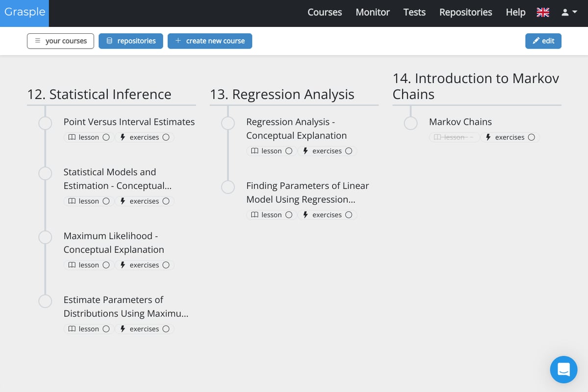Viewport: 588px width, 392px height.
Task: Click lightning icon in Markov Chains exercises
Action: pos(488,137)
